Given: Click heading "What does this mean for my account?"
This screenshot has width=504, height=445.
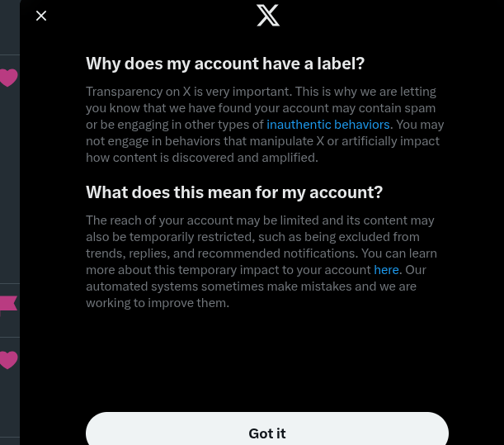Looking at the screenshot, I should [234, 192].
